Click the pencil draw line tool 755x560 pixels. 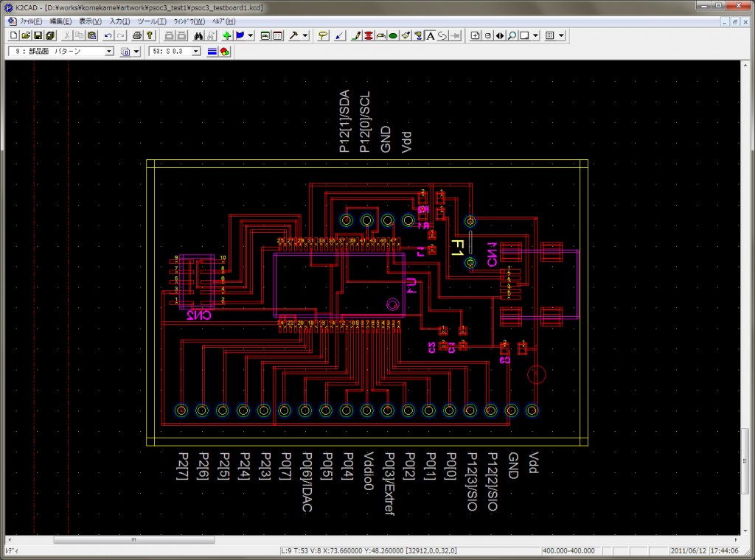click(356, 35)
